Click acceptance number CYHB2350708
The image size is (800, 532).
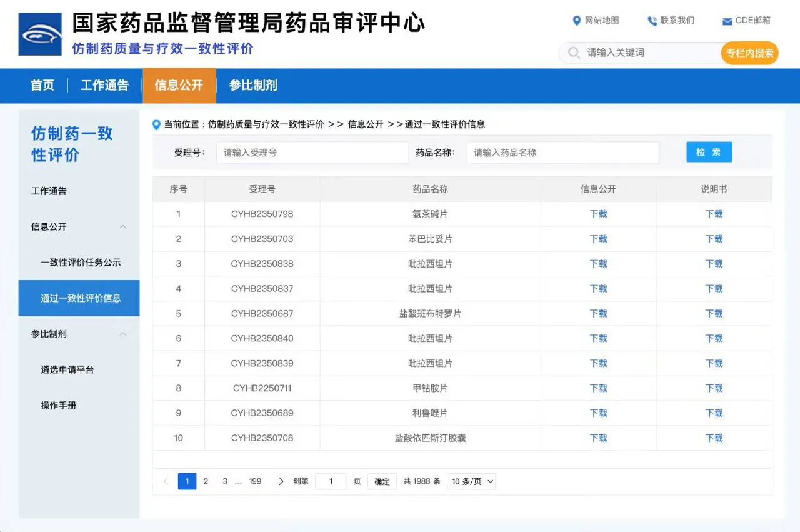click(x=262, y=438)
